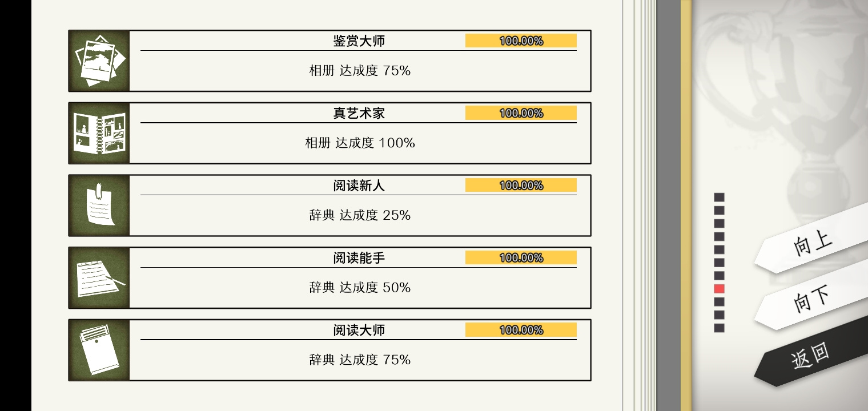868x411 pixels.
Task: Click the 真艺术家 100.00% progress bar
Action: [x=521, y=113]
